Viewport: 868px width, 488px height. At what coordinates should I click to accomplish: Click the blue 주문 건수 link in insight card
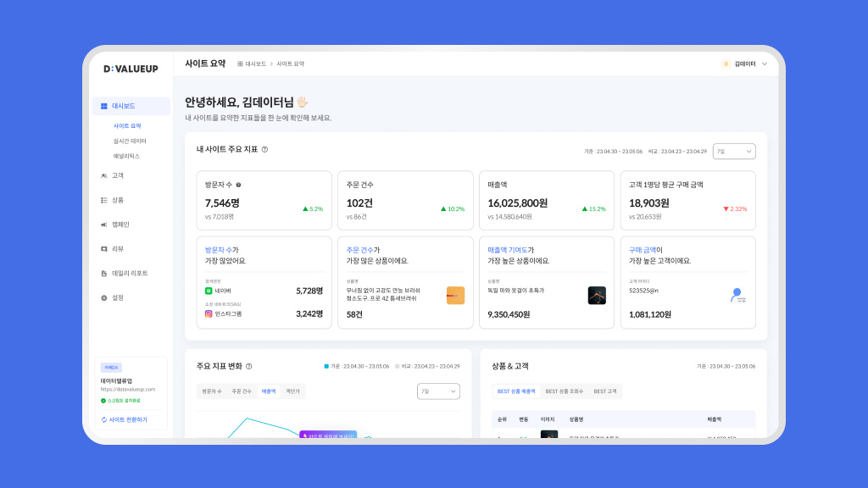pyautogui.click(x=359, y=250)
